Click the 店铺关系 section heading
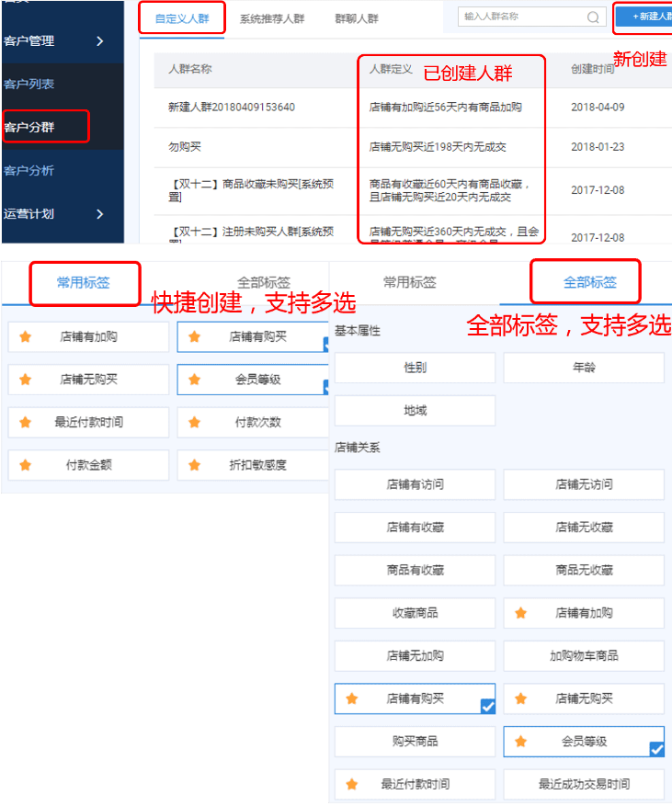 [358, 448]
